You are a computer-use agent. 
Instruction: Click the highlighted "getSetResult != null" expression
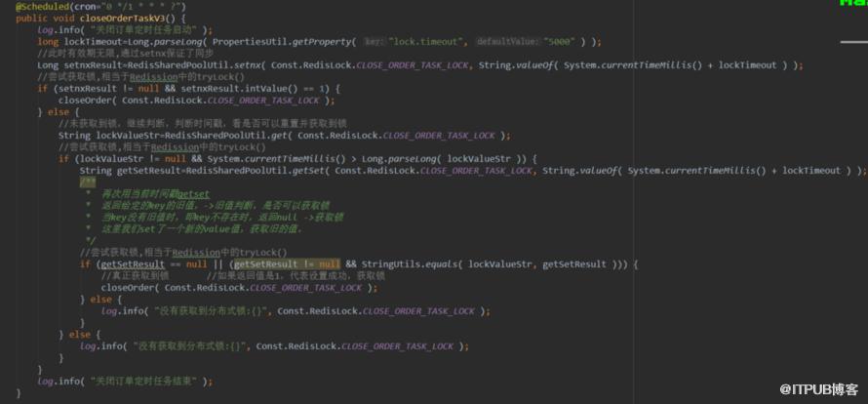287,264
